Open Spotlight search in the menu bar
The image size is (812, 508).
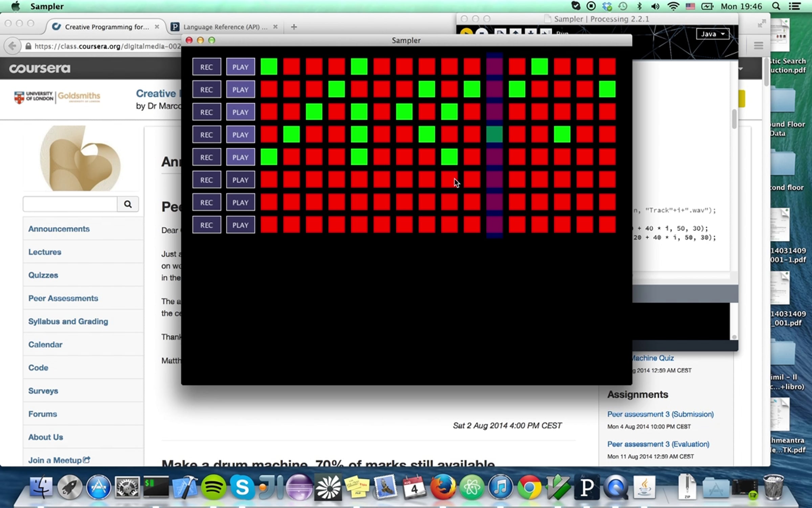pos(776,6)
